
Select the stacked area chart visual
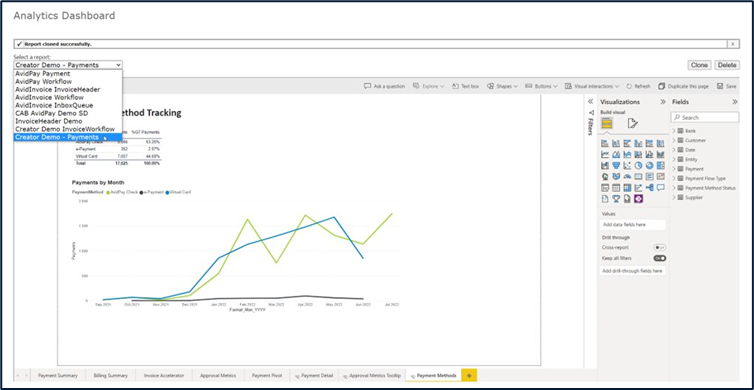(627, 154)
